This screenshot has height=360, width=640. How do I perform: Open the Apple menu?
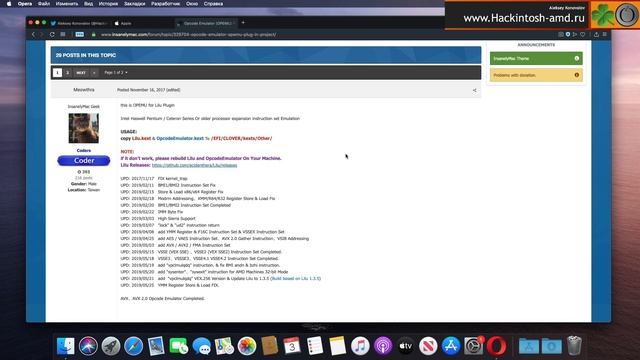(9, 4)
